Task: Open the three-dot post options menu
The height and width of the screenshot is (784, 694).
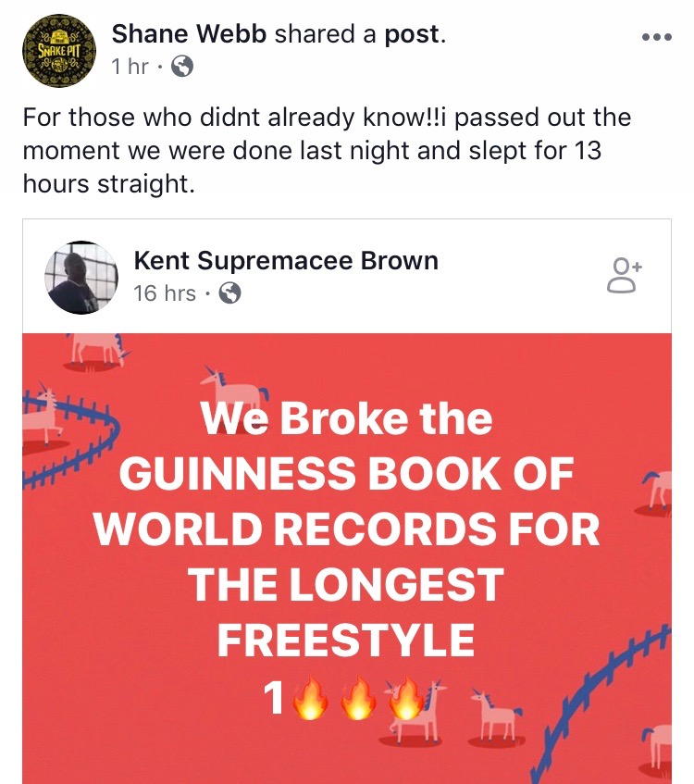Action: [656, 37]
